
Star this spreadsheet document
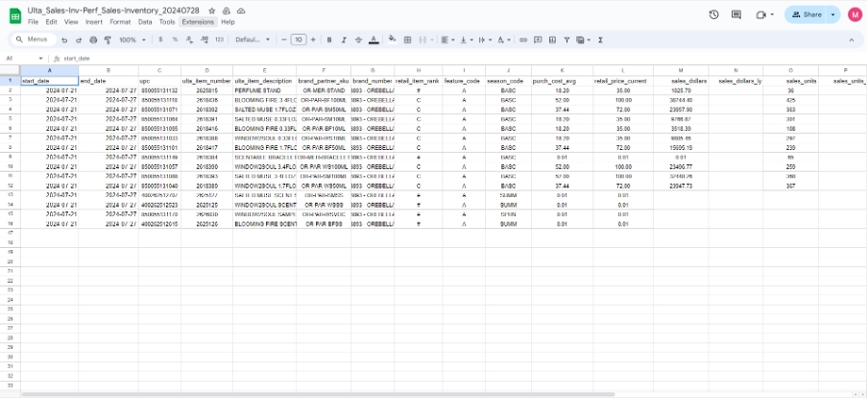click(x=212, y=10)
